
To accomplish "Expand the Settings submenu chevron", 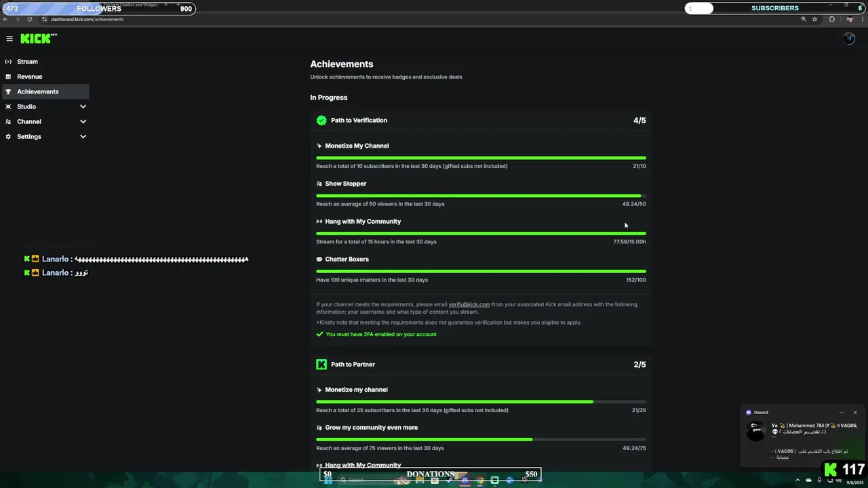I will pyautogui.click(x=83, y=136).
